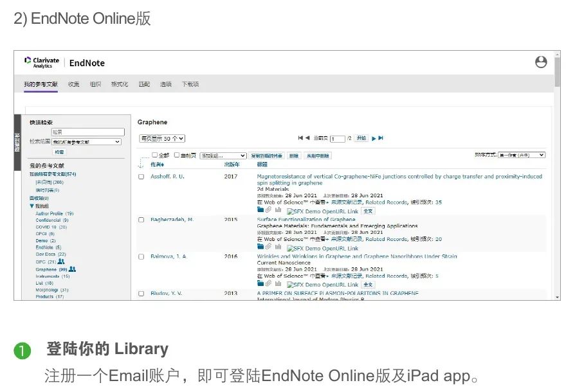Sort by the 作者 author column header

[158, 165]
